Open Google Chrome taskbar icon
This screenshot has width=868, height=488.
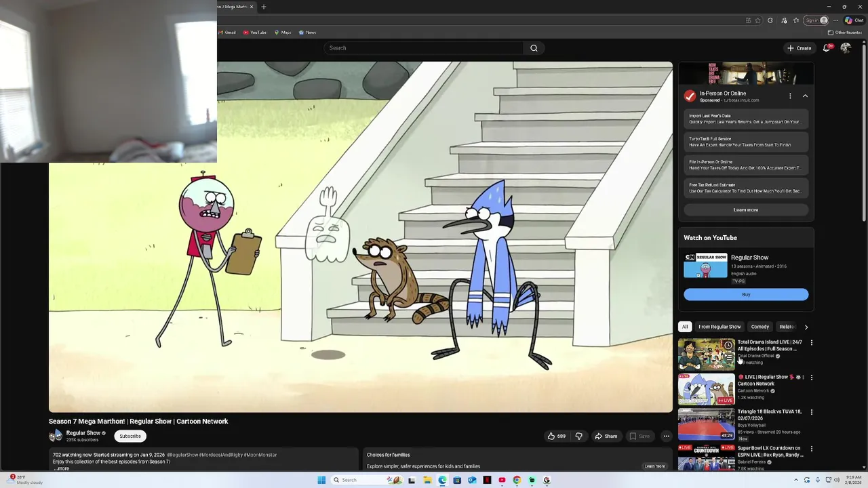[x=517, y=480]
